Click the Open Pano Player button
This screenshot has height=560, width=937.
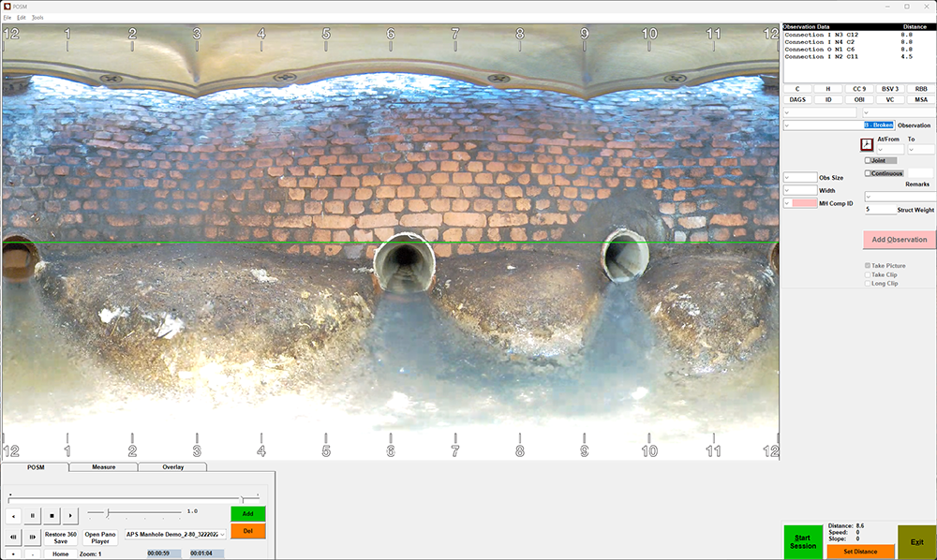(x=100, y=538)
